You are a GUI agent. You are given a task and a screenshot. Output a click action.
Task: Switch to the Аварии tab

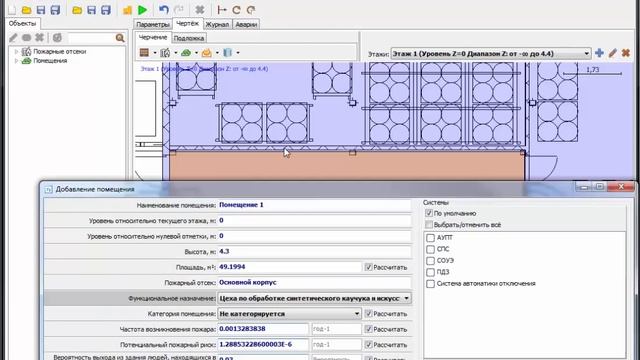(246, 24)
